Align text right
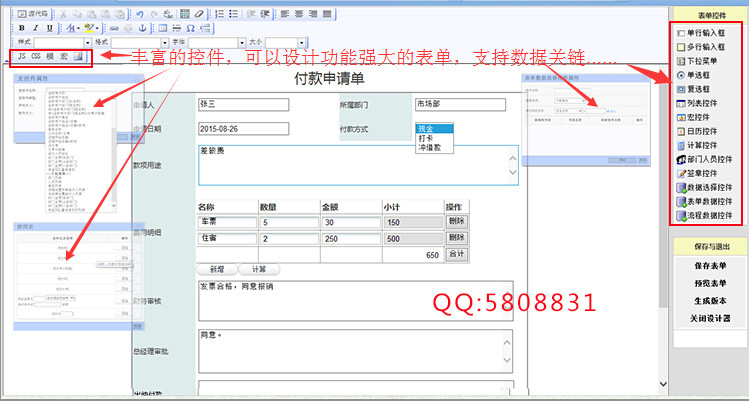749x401 pixels. pyautogui.click(x=313, y=14)
